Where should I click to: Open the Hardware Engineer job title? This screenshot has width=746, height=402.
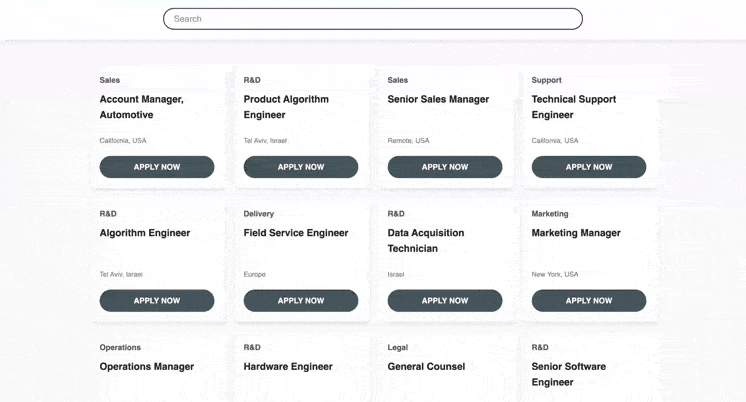pos(288,367)
